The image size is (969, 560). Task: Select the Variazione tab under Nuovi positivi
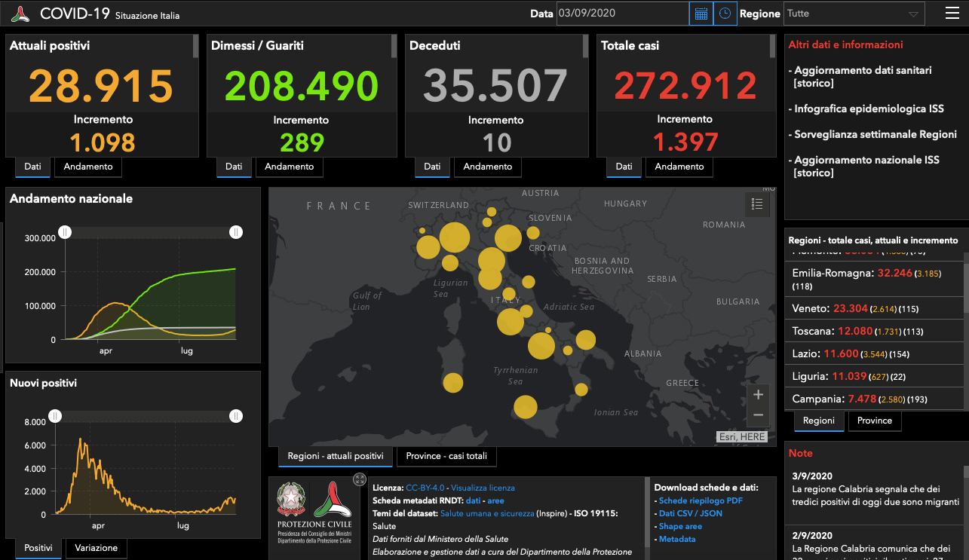97,548
